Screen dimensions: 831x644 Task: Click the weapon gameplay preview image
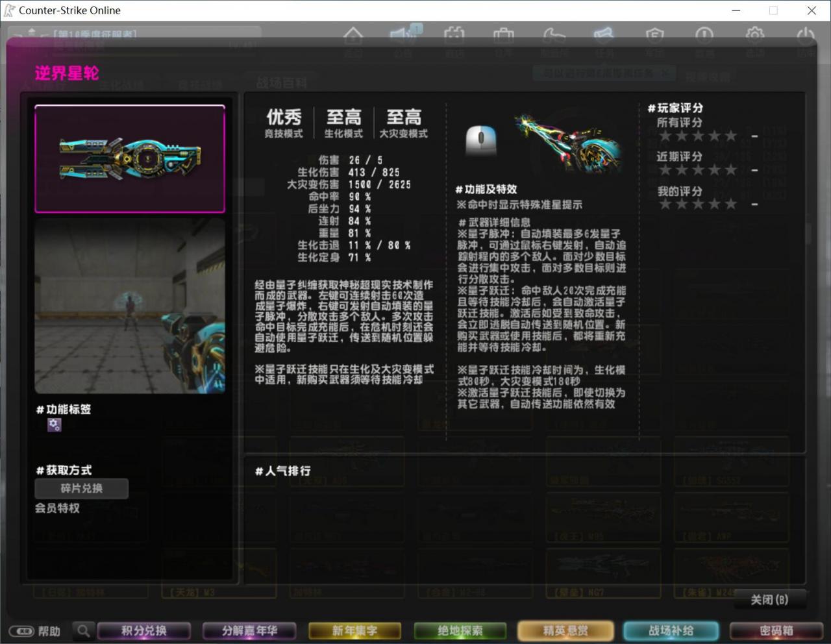[130, 306]
